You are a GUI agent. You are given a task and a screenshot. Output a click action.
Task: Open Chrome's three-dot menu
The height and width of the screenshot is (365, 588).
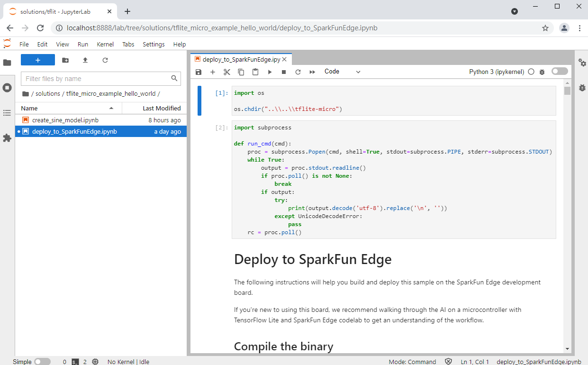click(579, 28)
